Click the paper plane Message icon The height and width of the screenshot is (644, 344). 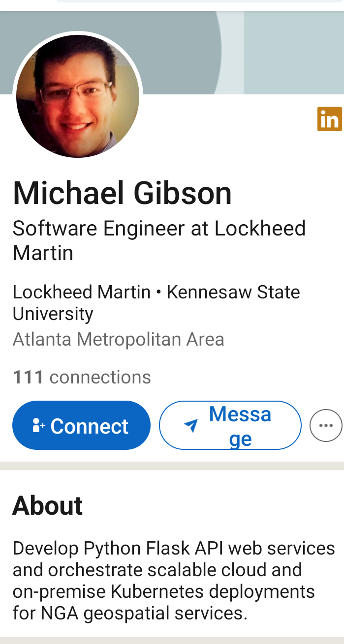click(190, 426)
